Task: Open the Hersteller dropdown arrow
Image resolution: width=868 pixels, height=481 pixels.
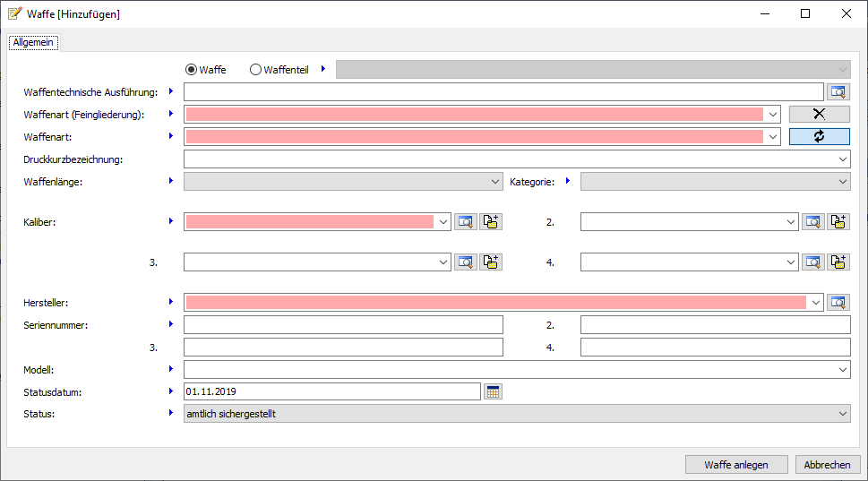Action: pyautogui.click(x=815, y=303)
